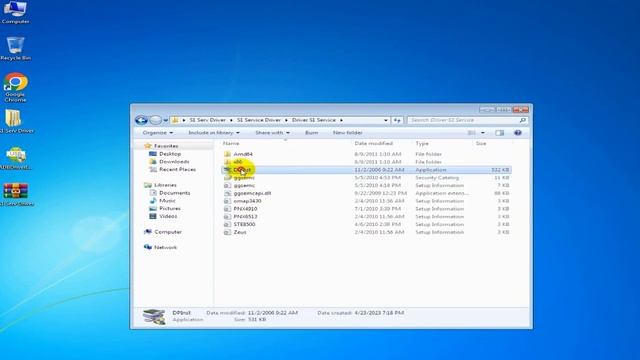Open Recent Places under Favorites

click(x=177, y=169)
